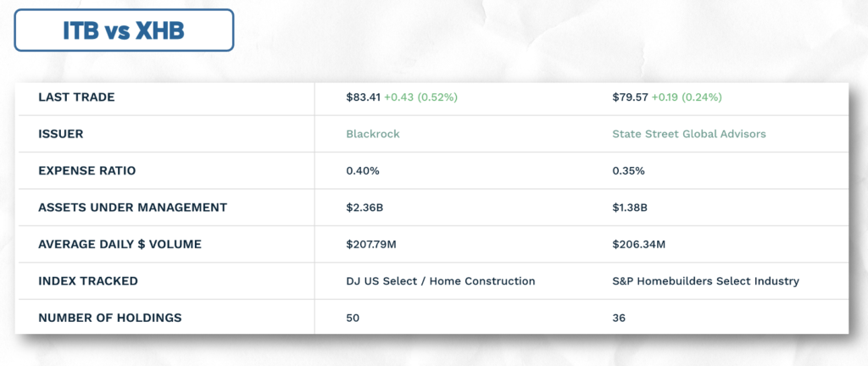This screenshot has width=868, height=366.
Task: Select the +0.19 (0.24%) change value
Action: pyautogui.click(x=687, y=97)
